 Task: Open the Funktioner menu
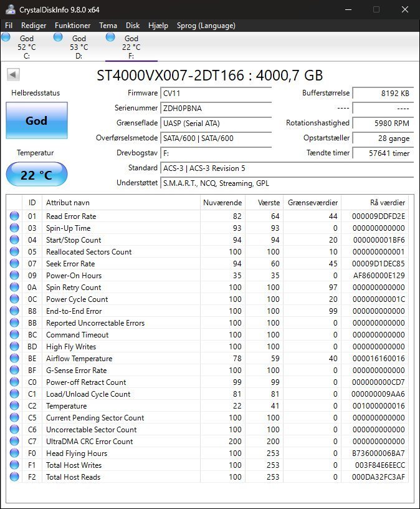[x=72, y=26]
